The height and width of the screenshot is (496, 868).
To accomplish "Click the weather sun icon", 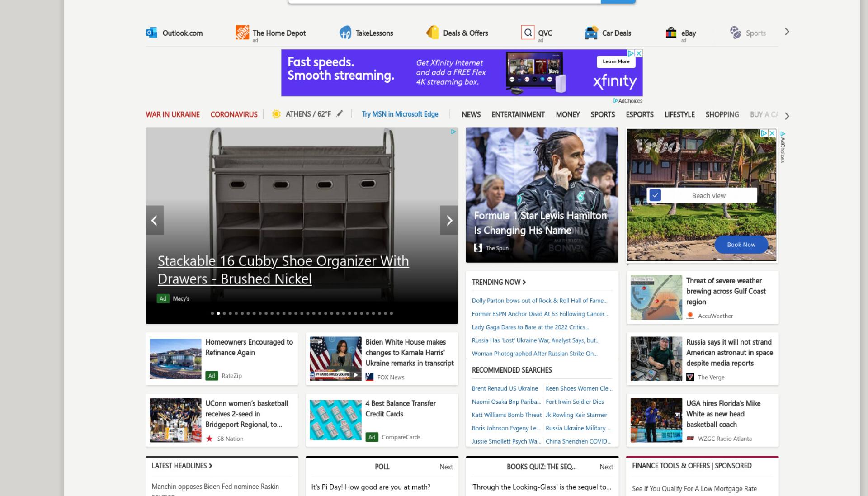I will click(276, 114).
